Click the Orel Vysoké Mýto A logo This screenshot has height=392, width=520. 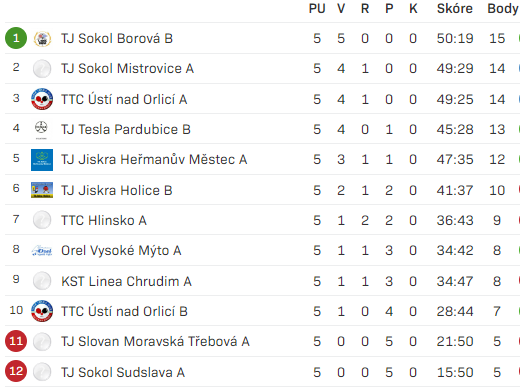pos(42,251)
